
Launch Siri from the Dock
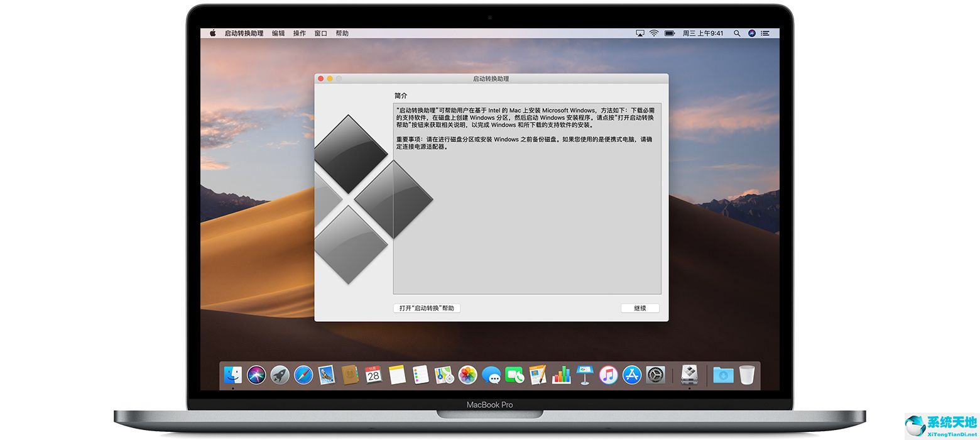pyautogui.click(x=256, y=375)
